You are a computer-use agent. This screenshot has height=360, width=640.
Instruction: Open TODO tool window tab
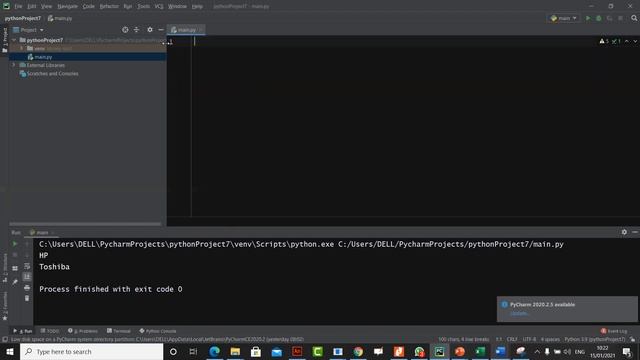coord(50,331)
